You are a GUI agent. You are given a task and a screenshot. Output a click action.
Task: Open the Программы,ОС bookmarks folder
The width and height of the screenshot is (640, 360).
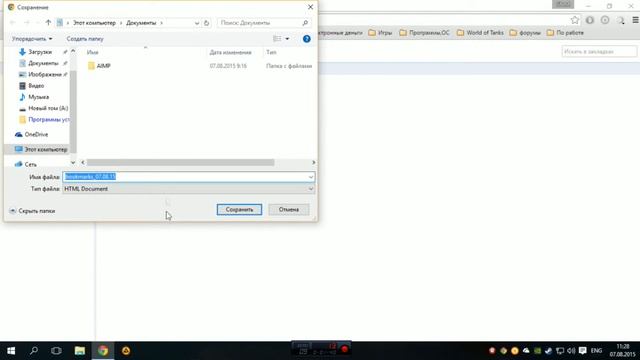click(x=424, y=33)
